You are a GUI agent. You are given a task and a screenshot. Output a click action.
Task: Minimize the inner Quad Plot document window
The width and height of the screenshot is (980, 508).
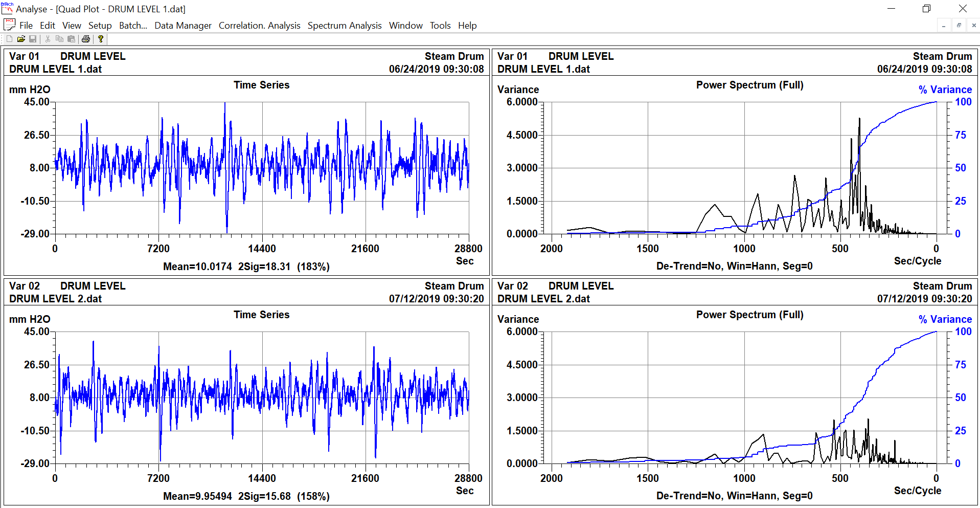tap(944, 25)
